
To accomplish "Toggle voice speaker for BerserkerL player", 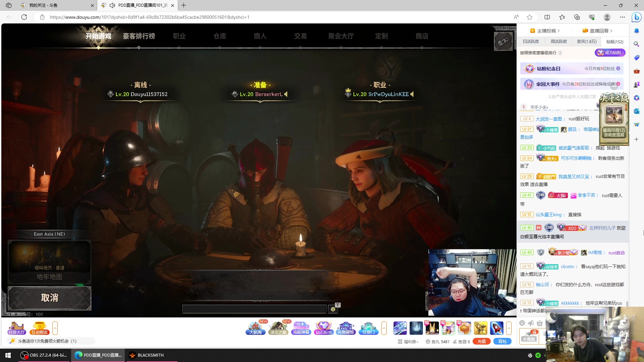I will coord(286,94).
